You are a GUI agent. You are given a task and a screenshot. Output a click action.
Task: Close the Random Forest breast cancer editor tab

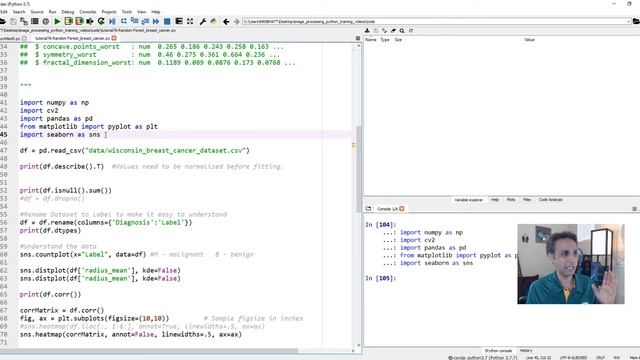(x=114, y=38)
